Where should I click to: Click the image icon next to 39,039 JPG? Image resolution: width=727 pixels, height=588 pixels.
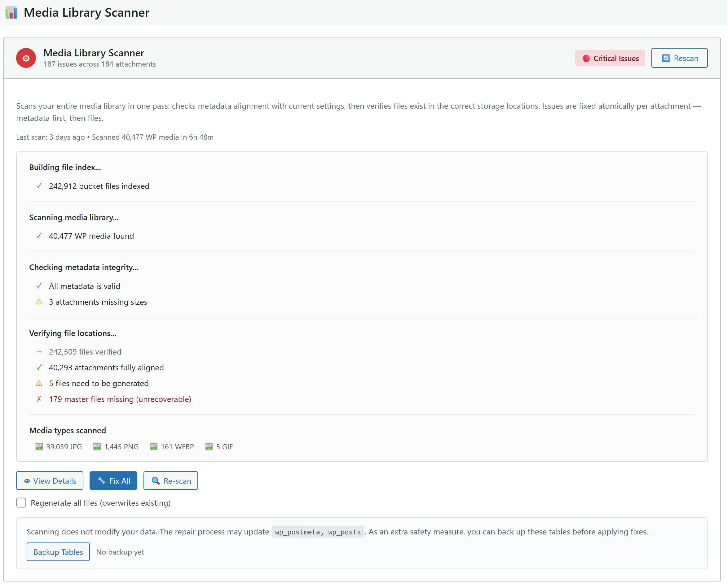point(39,446)
